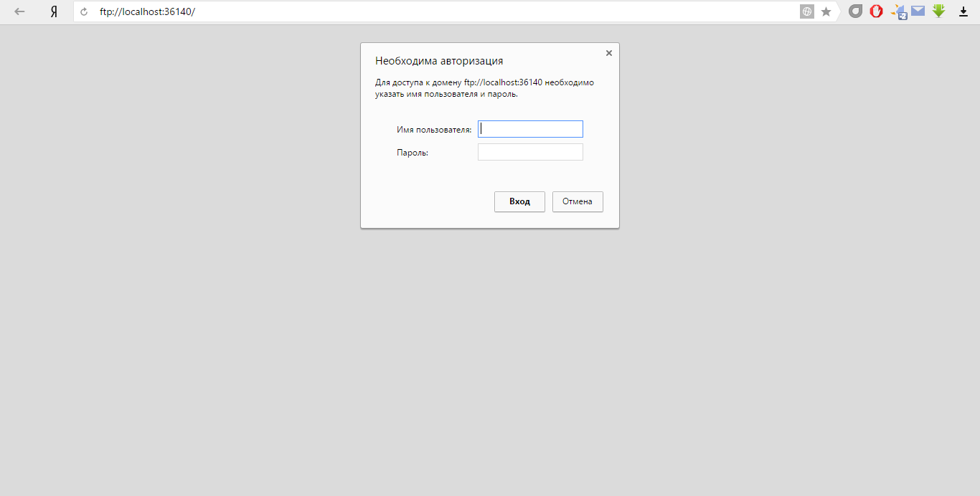Go back with the browser back arrow
The image size is (980, 496).
click(19, 11)
